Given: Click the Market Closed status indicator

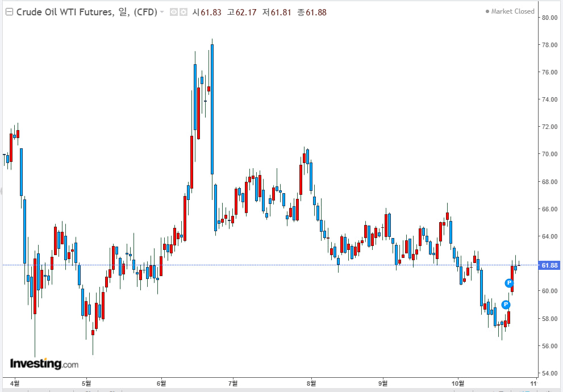Looking at the screenshot, I should [x=510, y=11].
